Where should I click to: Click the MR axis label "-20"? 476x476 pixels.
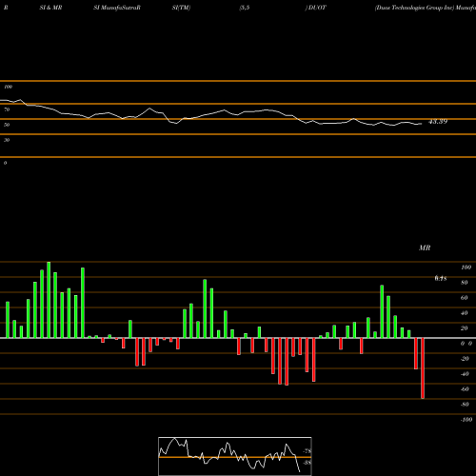point(465,359)
